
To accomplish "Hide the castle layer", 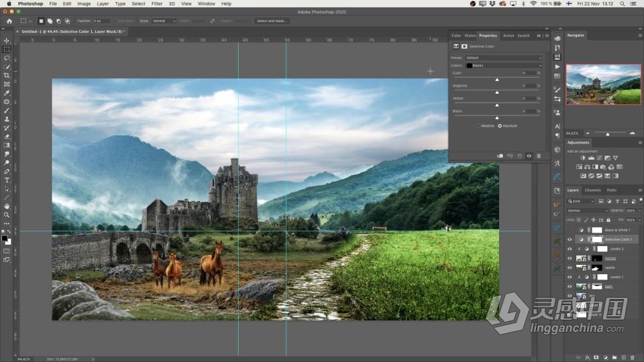I will point(570,267).
